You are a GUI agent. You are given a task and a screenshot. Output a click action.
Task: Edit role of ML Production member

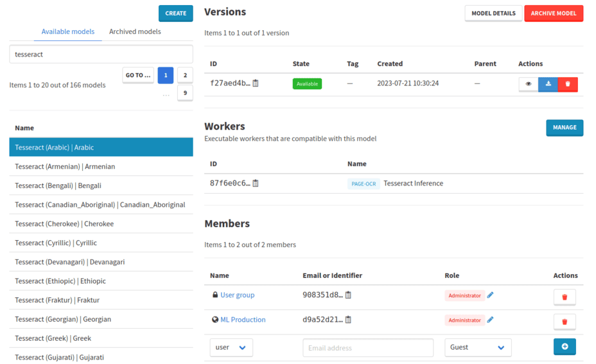click(490, 320)
